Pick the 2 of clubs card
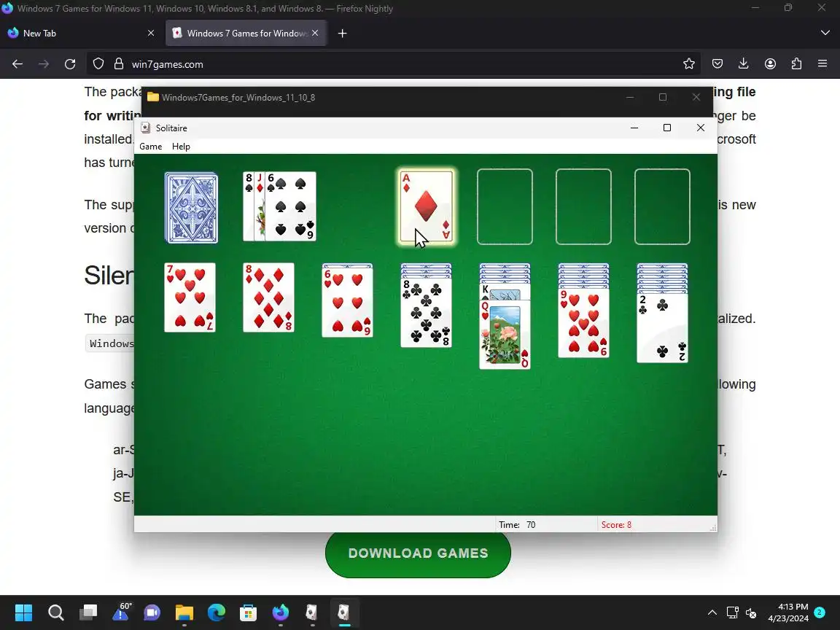 pos(662,328)
